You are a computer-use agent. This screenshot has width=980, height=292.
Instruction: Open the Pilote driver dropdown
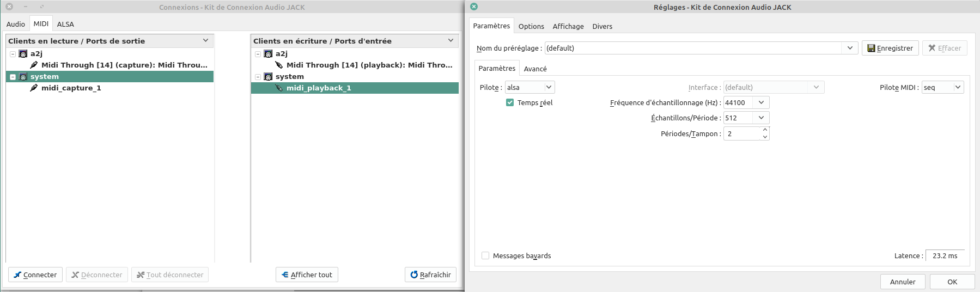(x=529, y=87)
